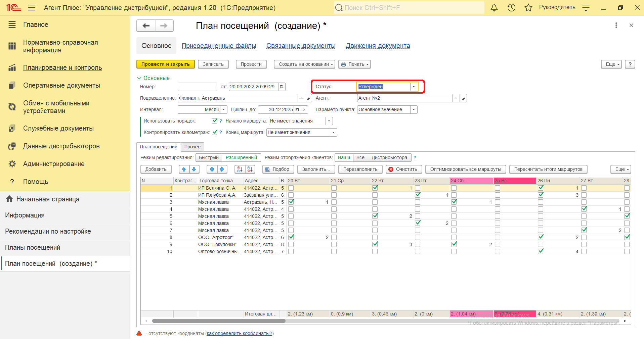Check 21 Ср visit for Оптово-розничный row 10
This screenshot has width=644, height=339.
[334, 251]
